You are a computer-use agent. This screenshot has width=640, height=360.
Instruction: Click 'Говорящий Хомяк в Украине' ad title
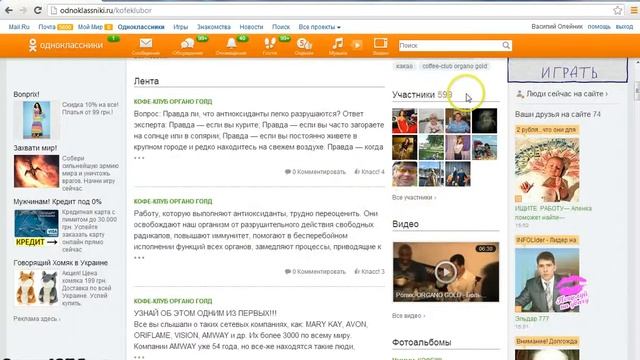pos(60,263)
